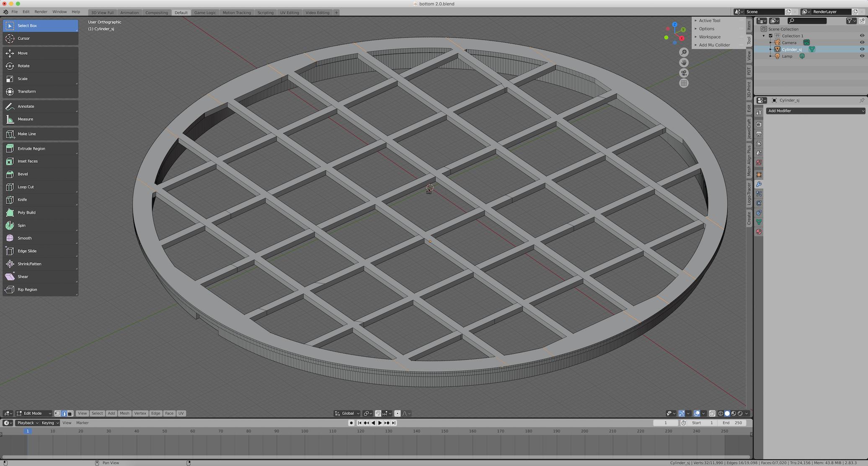Viewport: 868px width, 466px height.
Task: Select the Move tool in toolbar
Action: [40, 53]
